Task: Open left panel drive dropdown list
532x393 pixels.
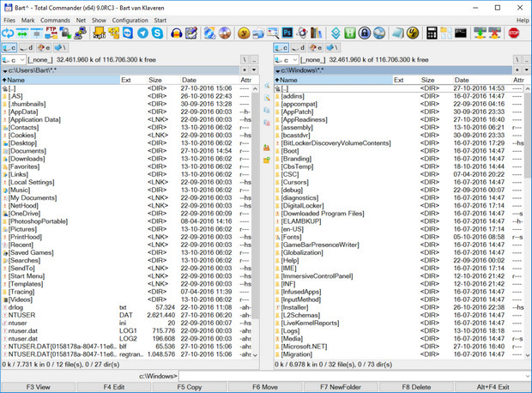Action: pos(14,60)
